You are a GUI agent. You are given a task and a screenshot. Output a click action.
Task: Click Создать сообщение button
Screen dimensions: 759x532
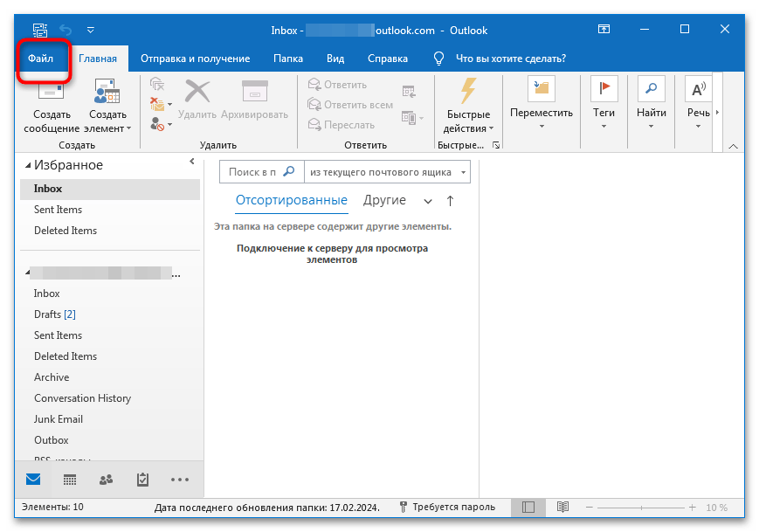(x=52, y=106)
